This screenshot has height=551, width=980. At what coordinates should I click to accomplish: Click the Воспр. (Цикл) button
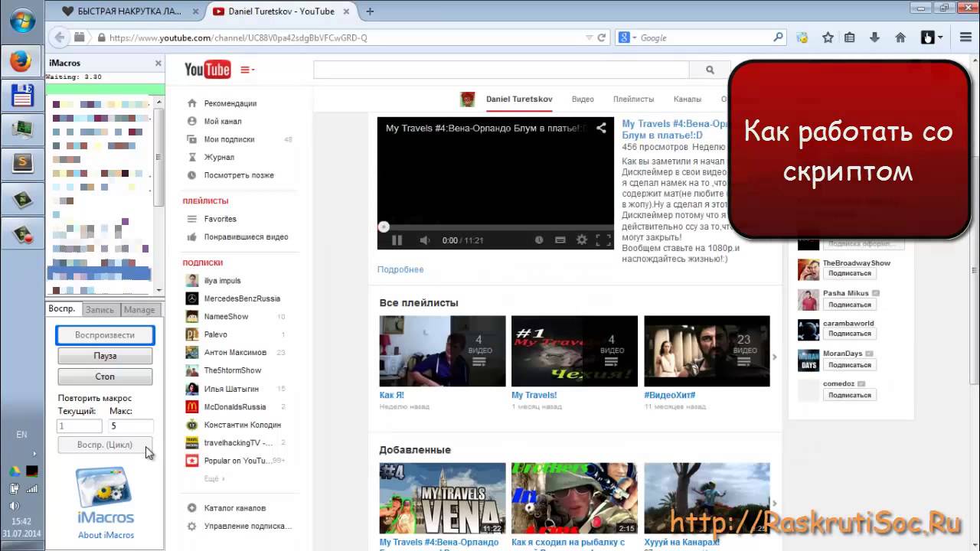(x=105, y=445)
